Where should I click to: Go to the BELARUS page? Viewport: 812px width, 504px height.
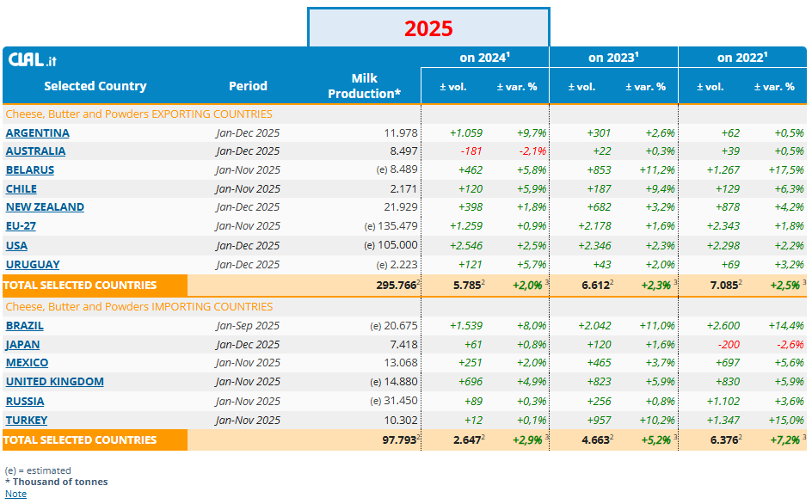pyautogui.click(x=30, y=170)
